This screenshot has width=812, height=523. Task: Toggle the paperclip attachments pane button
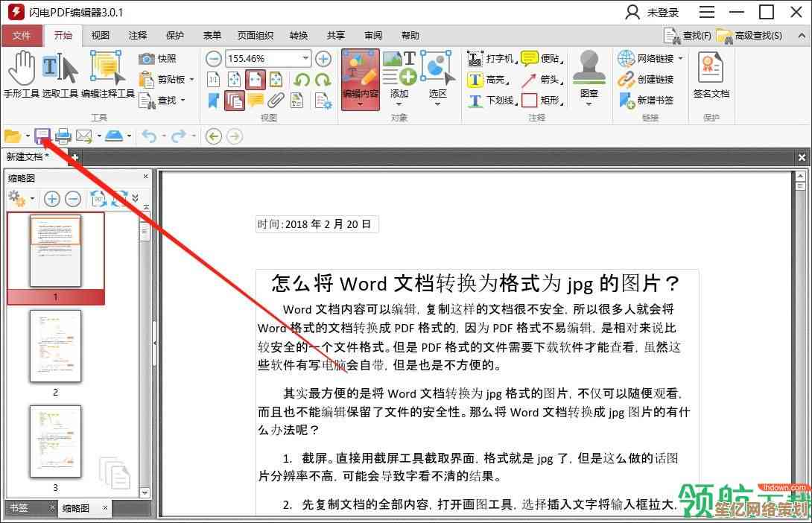click(x=276, y=100)
